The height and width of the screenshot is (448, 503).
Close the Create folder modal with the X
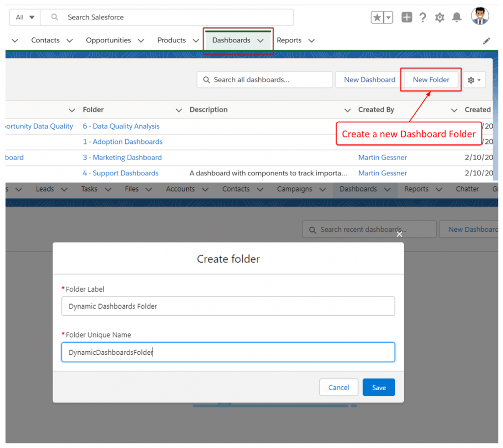point(399,234)
